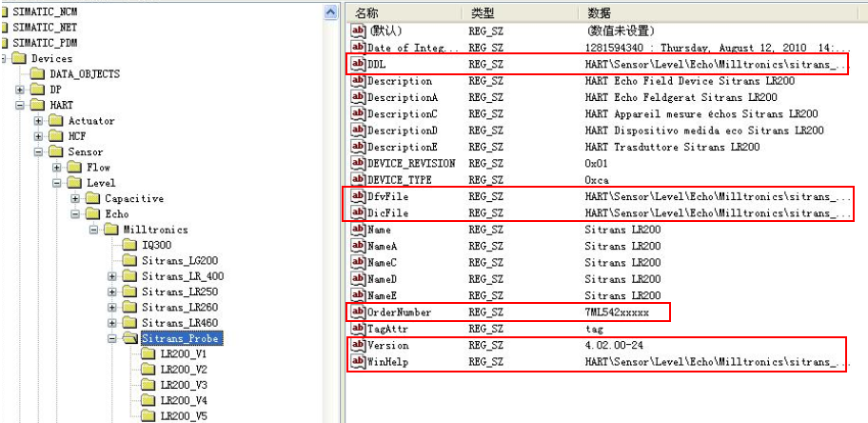Image resolution: width=868 pixels, height=423 pixels.
Task: Collapse the Echo tree node
Action: pyautogui.click(x=75, y=213)
